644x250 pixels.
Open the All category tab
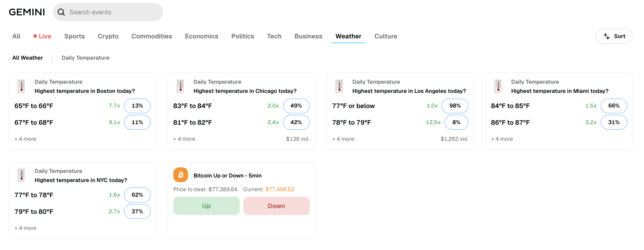click(x=16, y=36)
